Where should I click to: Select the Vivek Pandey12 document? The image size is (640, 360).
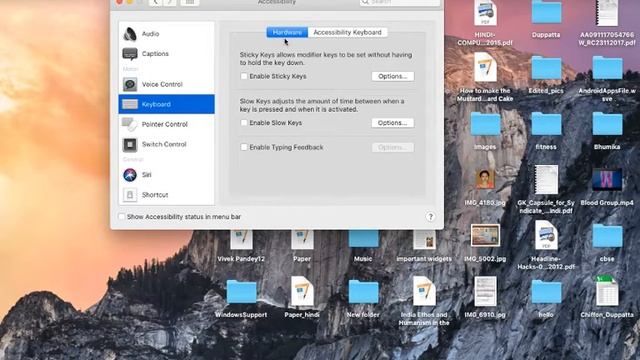[x=241, y=240]
